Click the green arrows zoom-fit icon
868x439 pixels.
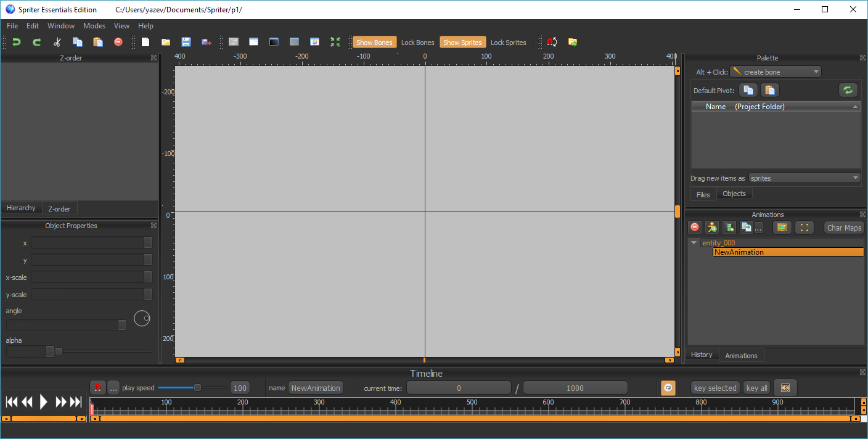tap(335, 42)
